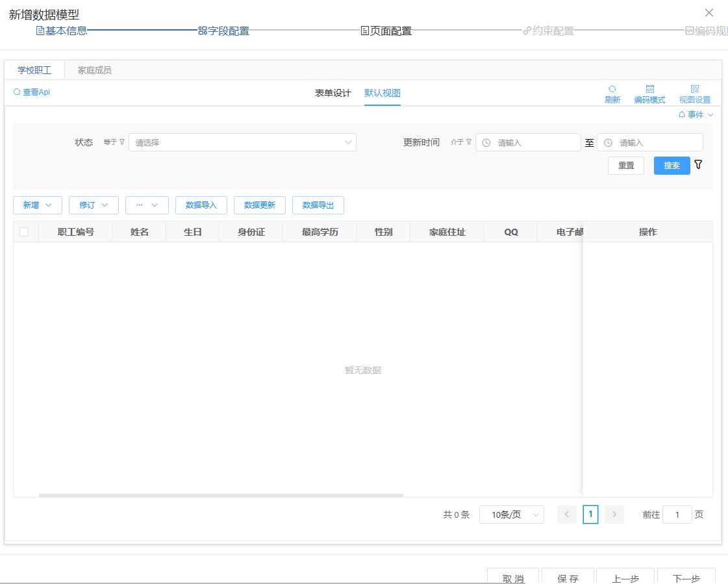Click the 数据导入 button
728x584 pixels.
pyautogui.click(x=201, y=205)
